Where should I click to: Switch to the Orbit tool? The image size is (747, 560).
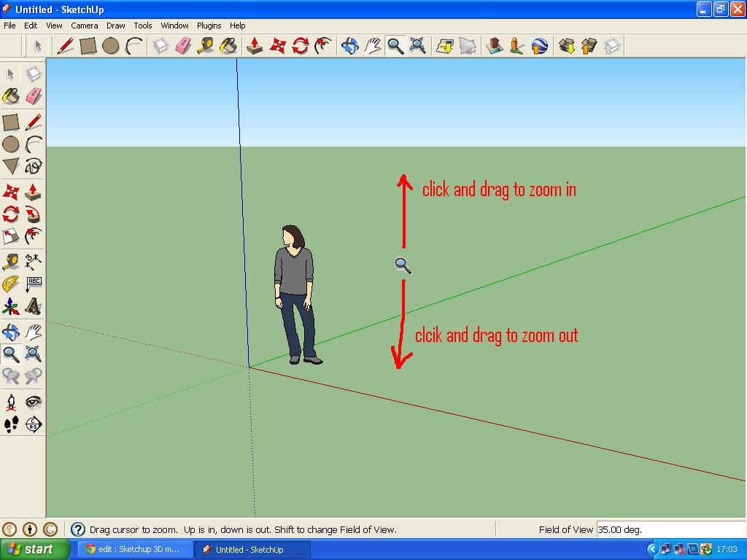[x=10, y=332]
